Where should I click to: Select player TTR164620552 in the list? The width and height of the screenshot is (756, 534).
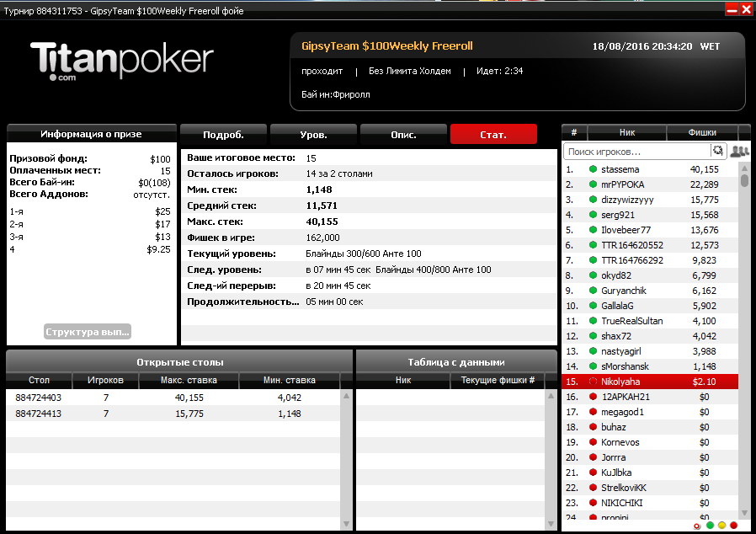coord(650,245)
